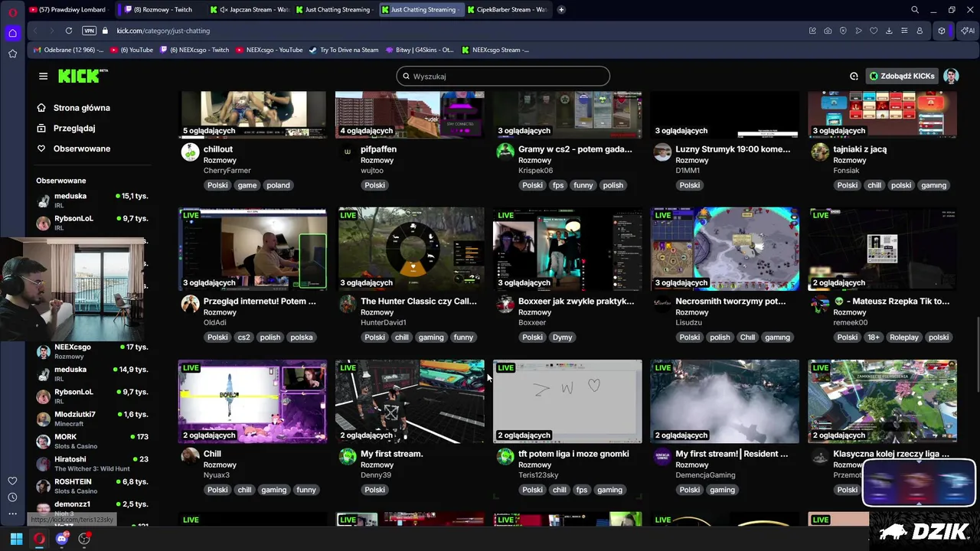Open the Opera sidebar bookmarks star icon
980x551 pixels.
(12, 54)
